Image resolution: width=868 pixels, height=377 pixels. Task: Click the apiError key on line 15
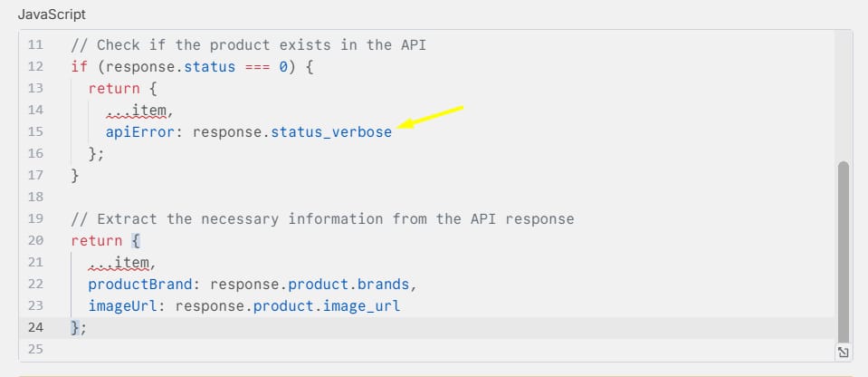tap(140, 132)
